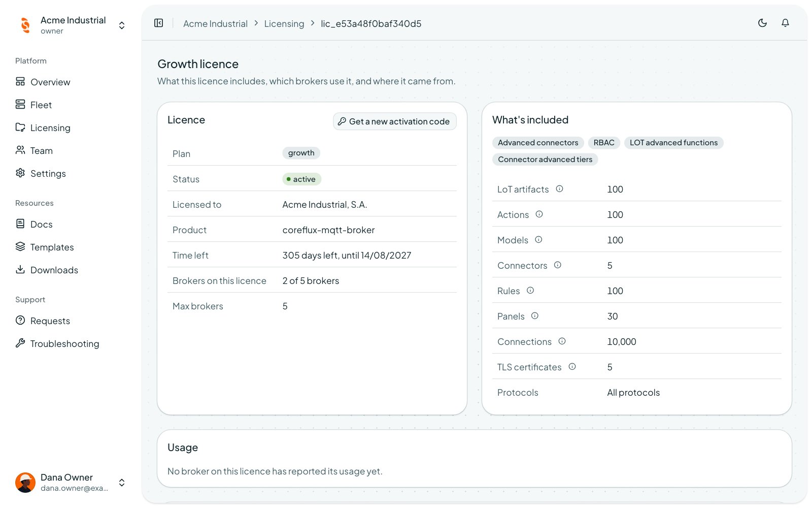
Task: Click the Acme Industrial breadcrumb link
Action: [x=215, y=24]
